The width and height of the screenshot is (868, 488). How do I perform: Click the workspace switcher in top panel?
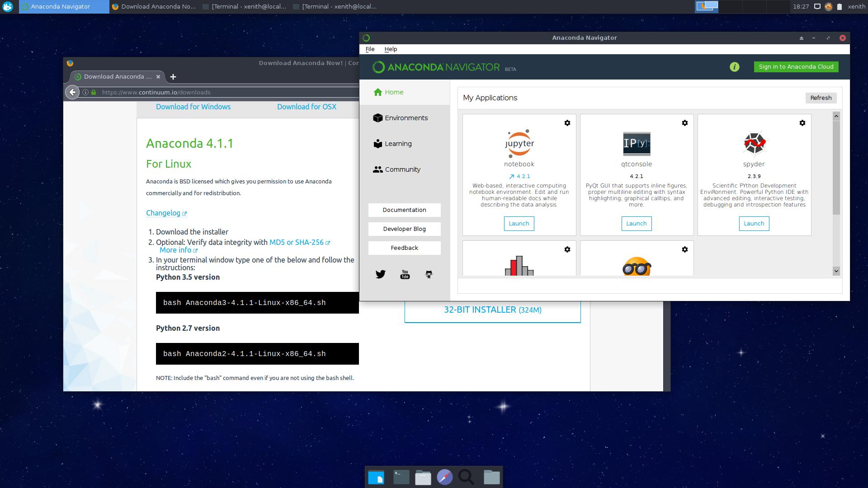[x=741, y=7]
